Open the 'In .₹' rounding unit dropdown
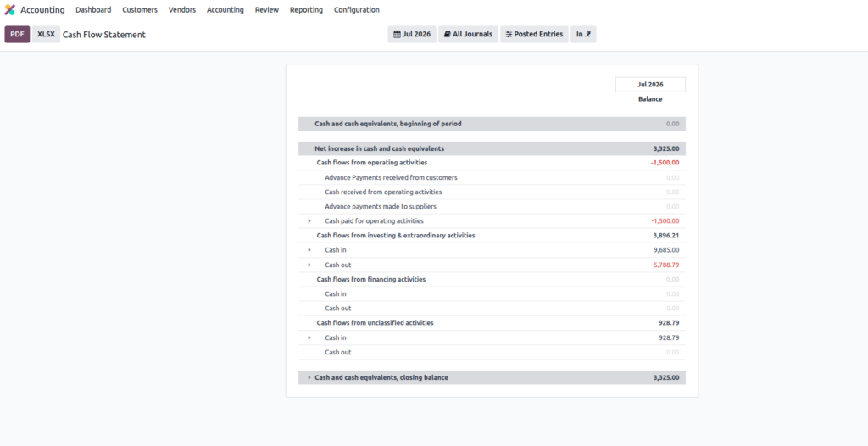868x446 pixels. click(583, 35)
